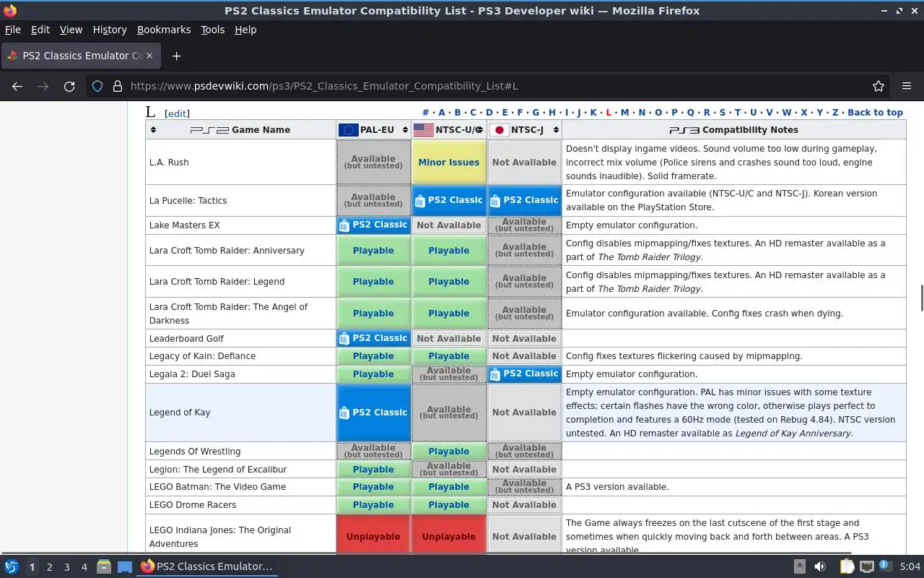Sort by NTSC-U/C column
924x578 pixels.
click(479, 130)
